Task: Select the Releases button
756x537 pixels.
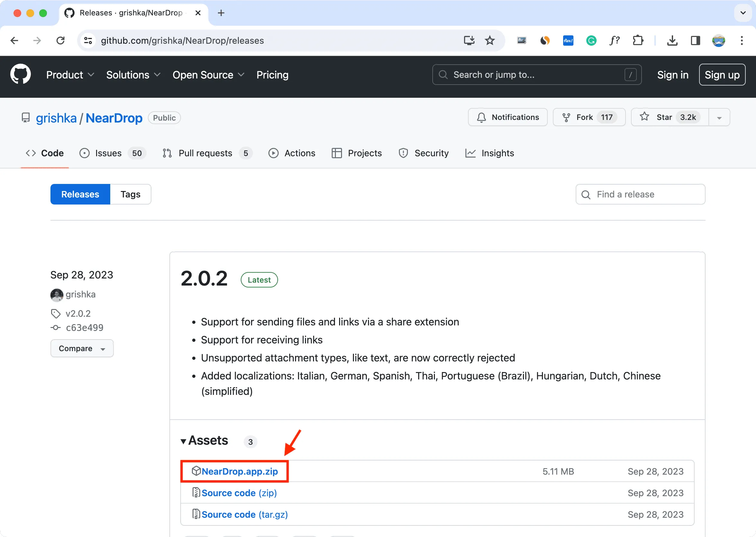Action: [x=80, y=194]
